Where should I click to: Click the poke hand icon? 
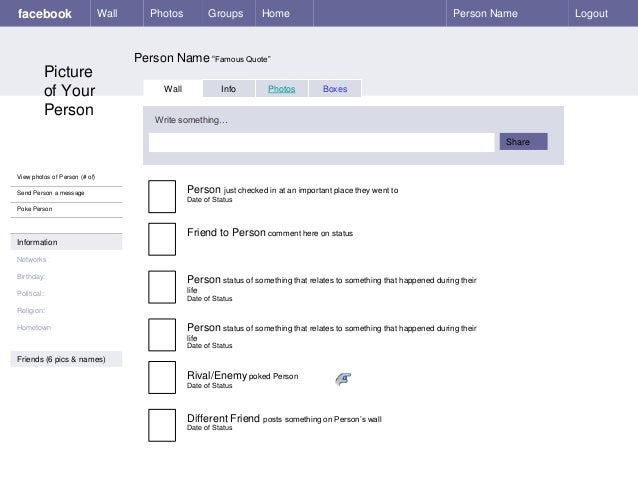tap(343, 379)
